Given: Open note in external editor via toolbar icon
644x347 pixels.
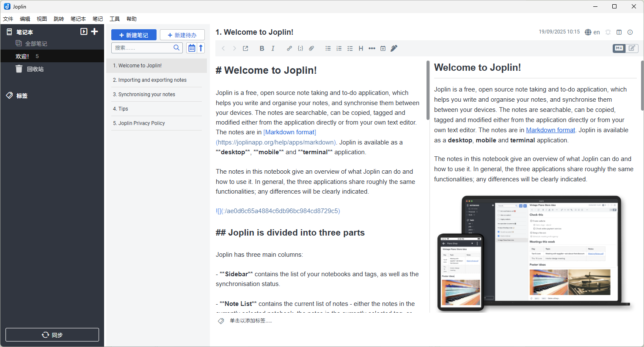Looking at the screenshot, I should [245, 48].
